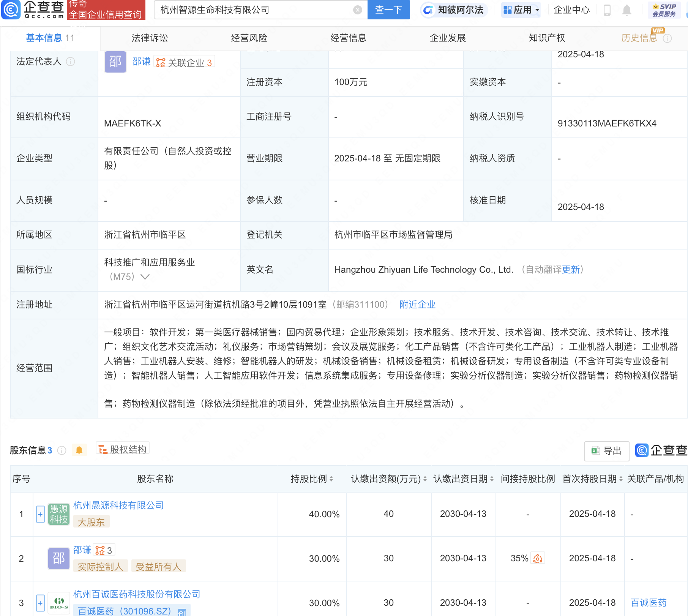Expand shareholder row 杭州百诚医药科技股份有限公司
Viewport: 688px width, 616px height.
tap(40, 603)
